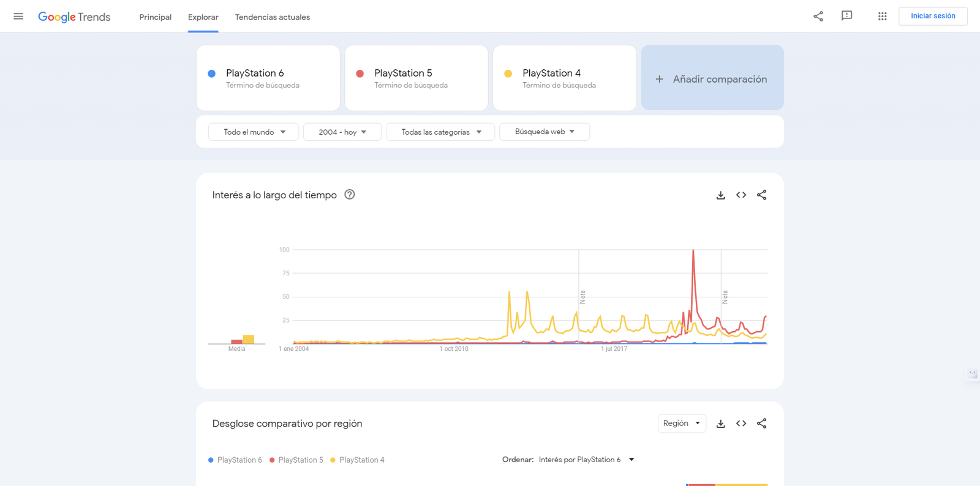Edit the PlayStation 6 search term
The height and width of the screenshot is (486, 980).
point(268,78)
